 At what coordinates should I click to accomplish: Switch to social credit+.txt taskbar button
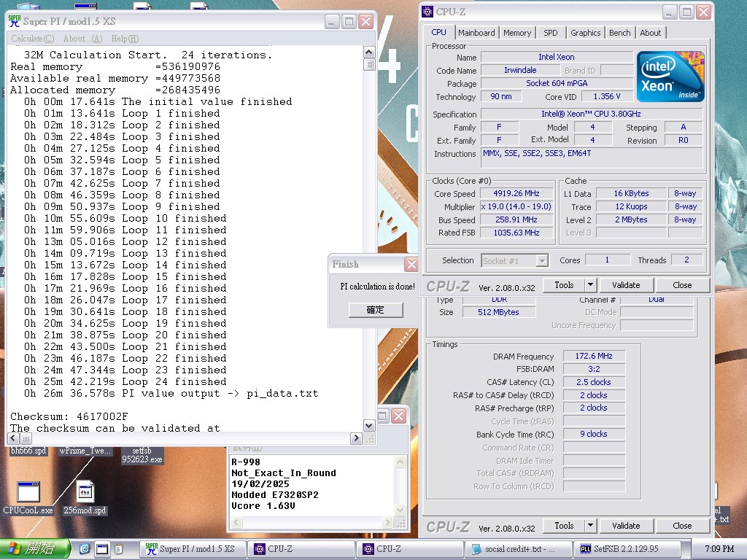tap(519, 549)
